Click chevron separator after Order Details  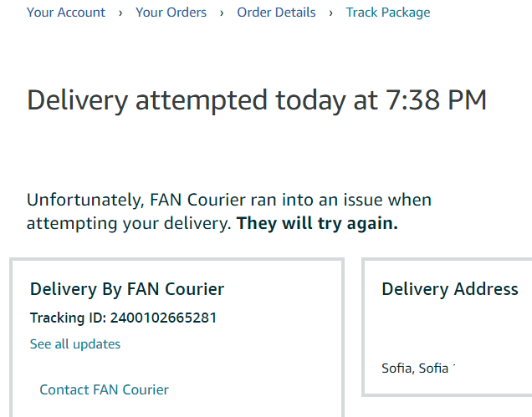[331, 13]
